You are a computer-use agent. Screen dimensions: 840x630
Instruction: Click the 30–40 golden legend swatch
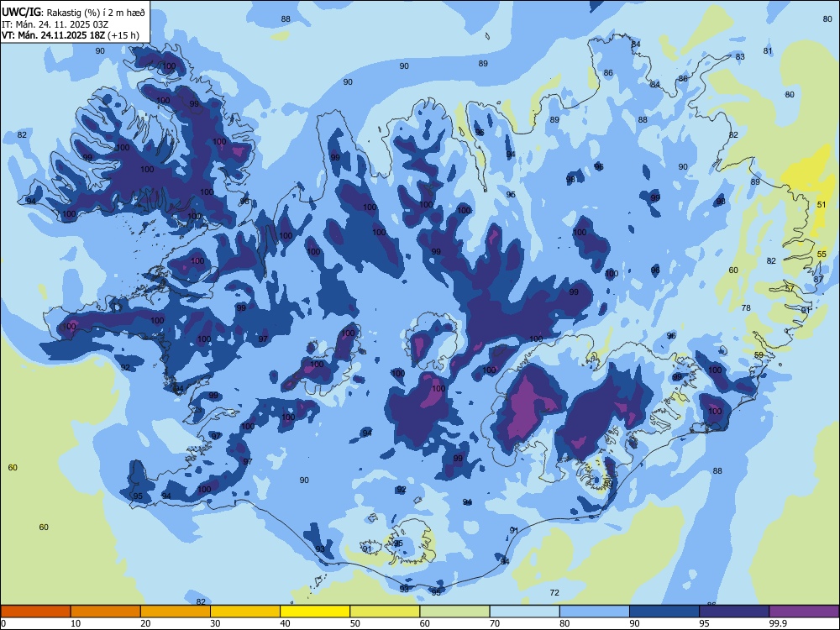pyautogui.click(x=244, y=612)
